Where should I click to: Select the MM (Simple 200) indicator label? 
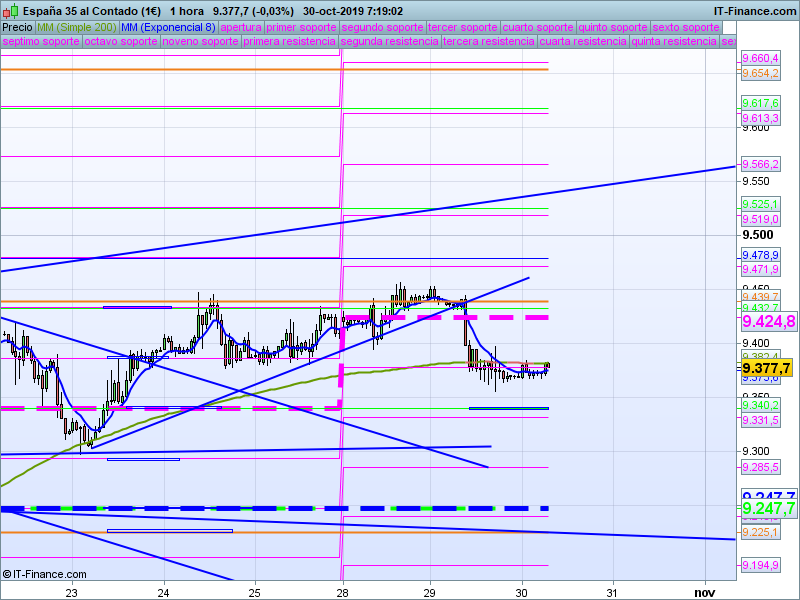pyautogui.click(x=76, y=27)
